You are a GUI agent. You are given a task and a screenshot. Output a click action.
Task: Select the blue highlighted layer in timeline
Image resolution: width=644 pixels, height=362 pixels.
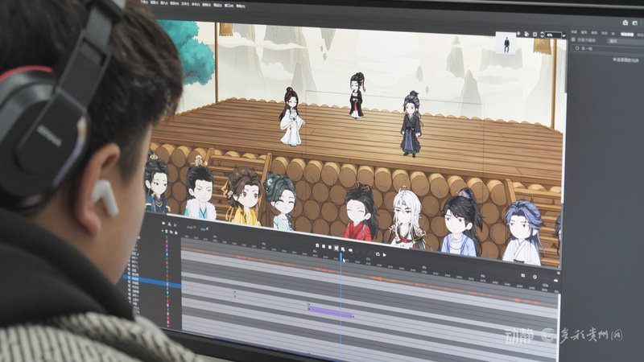151,282
